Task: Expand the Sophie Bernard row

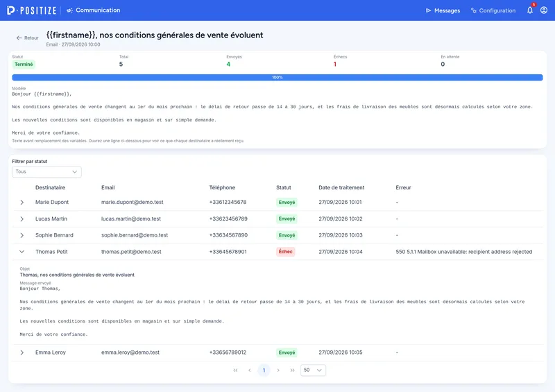Action: point(22,235)
